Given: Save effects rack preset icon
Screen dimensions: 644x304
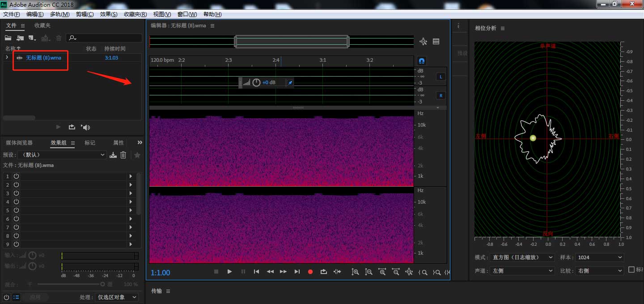Looking at the screenshot, I should click(113, 155).
